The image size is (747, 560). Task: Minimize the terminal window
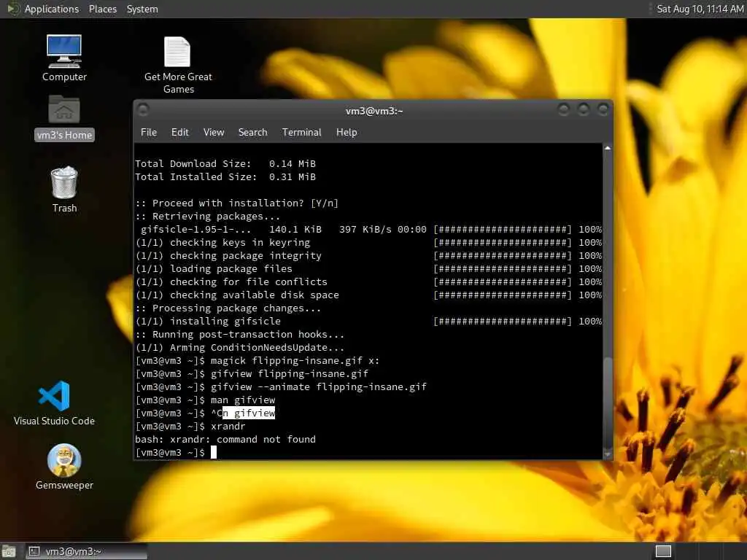[564, 110]
